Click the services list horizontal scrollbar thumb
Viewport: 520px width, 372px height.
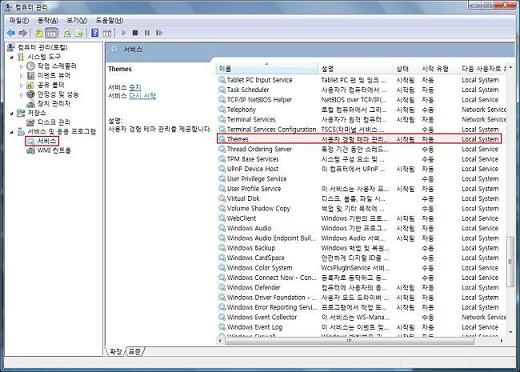coord(349,341)
